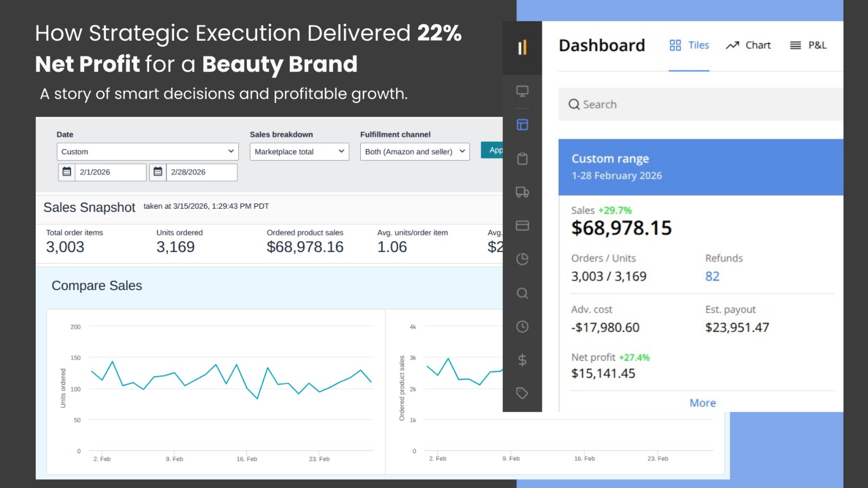Click the dollar sign sidebar icon
The height and width of the screenshot is (488, 868).
[x=522, y=360]
